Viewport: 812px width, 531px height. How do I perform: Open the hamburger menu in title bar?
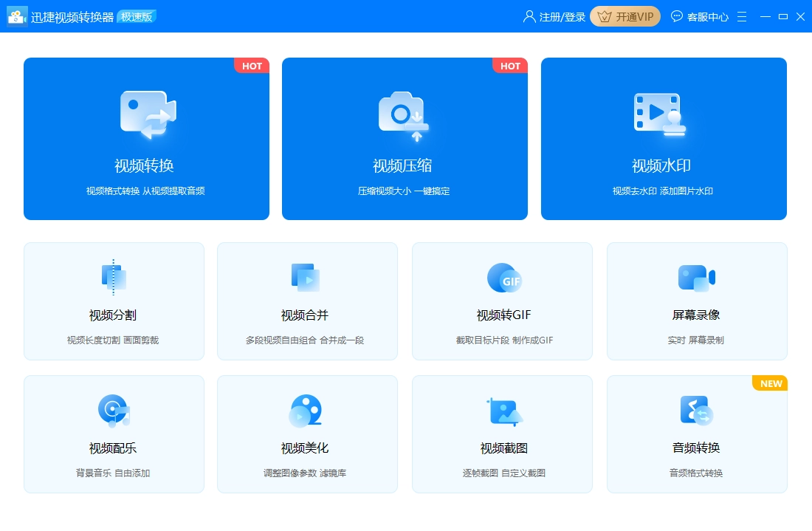(742, 17)
